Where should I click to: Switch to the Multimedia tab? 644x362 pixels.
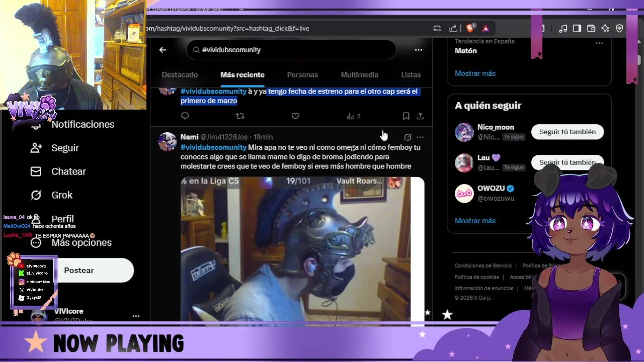[x=359, y=74]
